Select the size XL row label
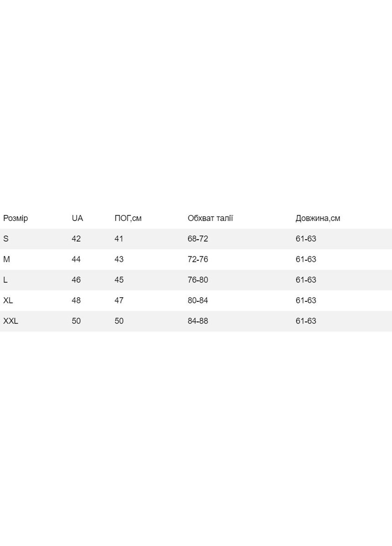 point(8,300)
